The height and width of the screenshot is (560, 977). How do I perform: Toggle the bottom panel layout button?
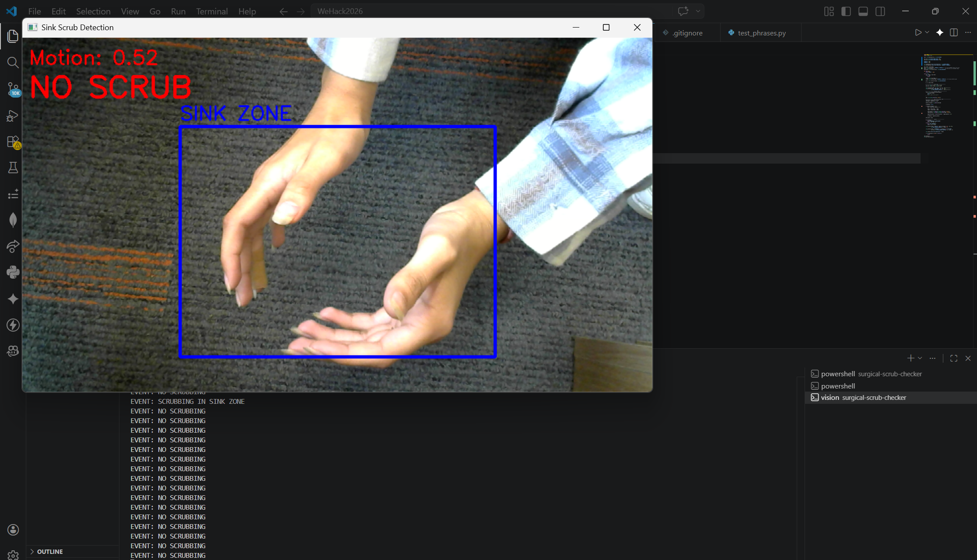click(863, 11)
